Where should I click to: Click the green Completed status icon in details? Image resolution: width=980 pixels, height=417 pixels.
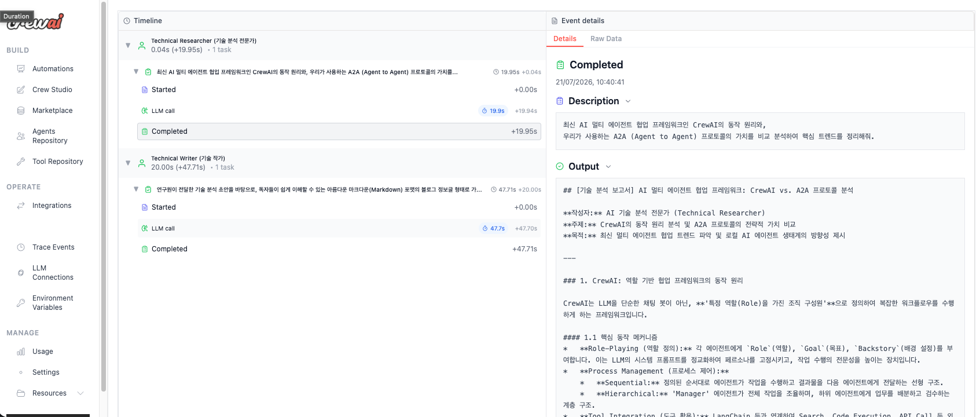[x=560, y=65]
